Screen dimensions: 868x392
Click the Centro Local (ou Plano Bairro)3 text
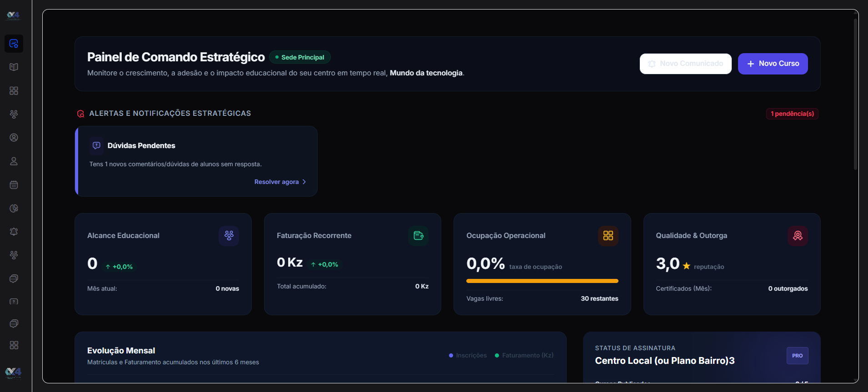point(665,361)
